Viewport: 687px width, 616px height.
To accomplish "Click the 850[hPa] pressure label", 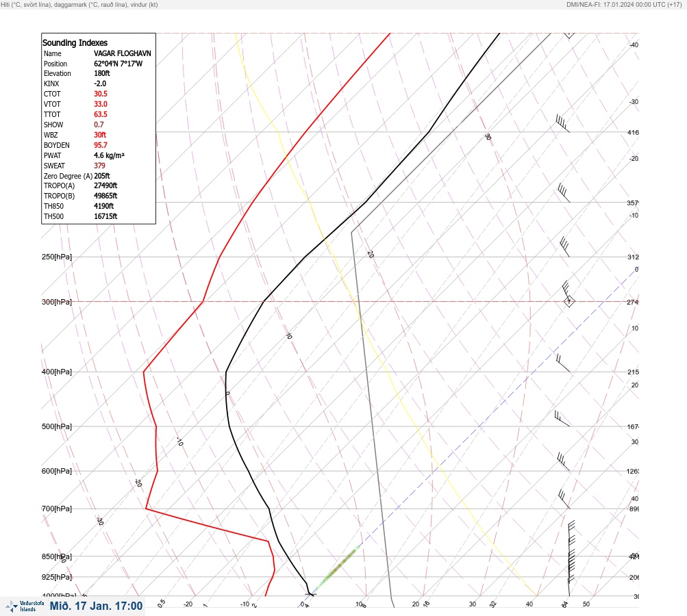I will pos(57,557).
